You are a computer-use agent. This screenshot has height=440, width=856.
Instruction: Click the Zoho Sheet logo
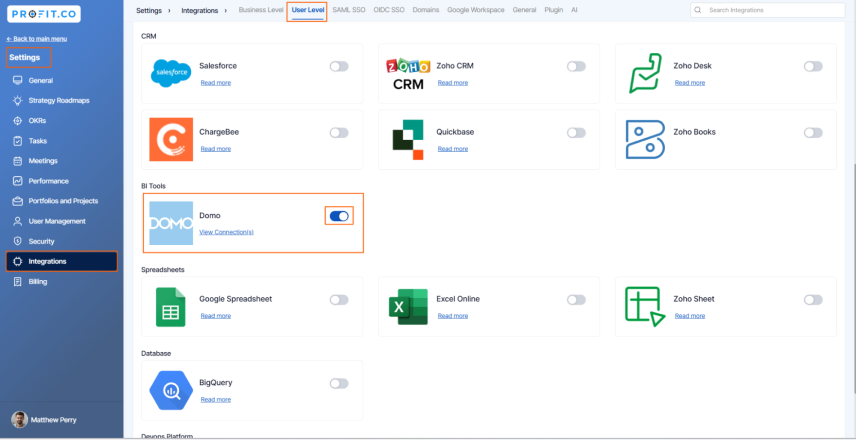[645, 307]
